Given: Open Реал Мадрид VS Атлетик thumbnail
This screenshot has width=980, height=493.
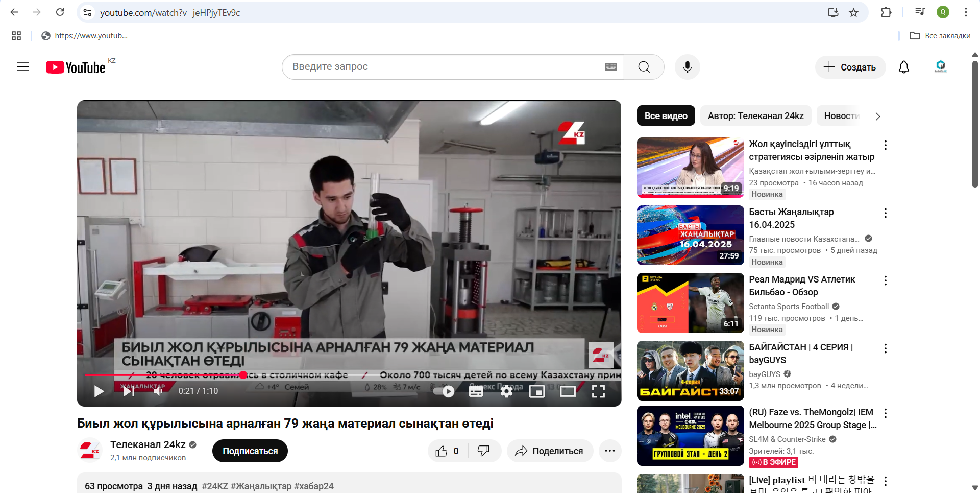Looking at the screenshot, I should click(690, 303).
